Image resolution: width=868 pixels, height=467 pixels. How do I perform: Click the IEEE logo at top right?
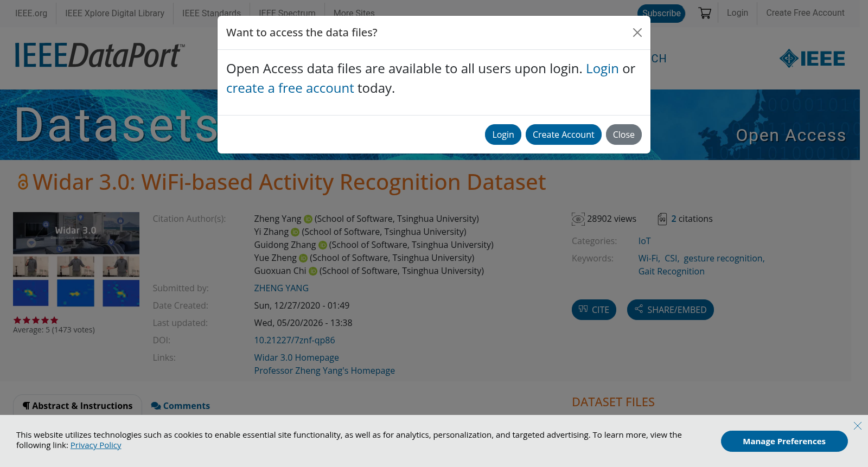coord(812,59)
